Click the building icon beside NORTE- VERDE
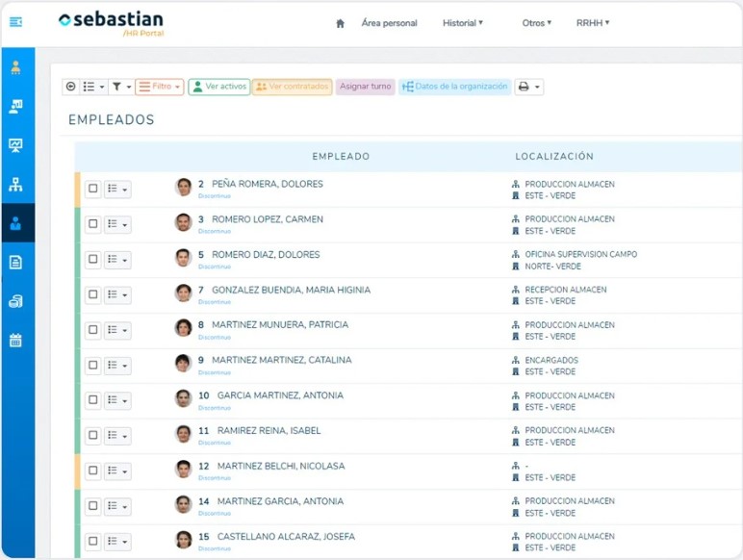The height and width of the screenshot is (560, 743). (516, 267)
